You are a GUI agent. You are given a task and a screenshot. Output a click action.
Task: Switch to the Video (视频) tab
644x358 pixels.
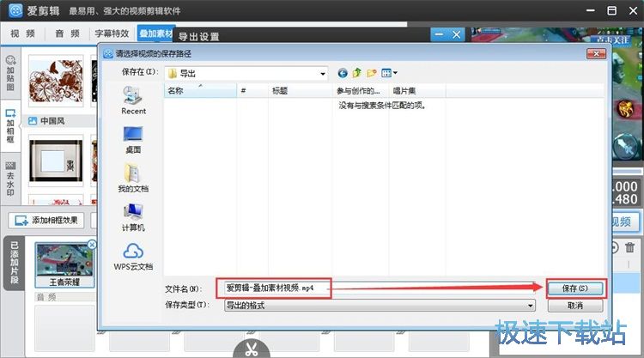(22, 33)
